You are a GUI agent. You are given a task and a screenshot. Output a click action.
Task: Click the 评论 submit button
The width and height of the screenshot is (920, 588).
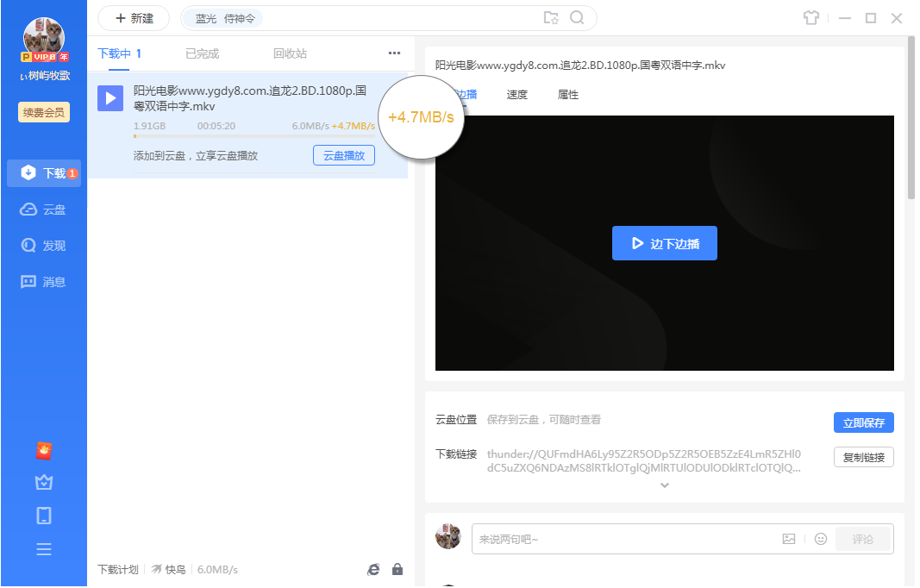coord(862,539)
